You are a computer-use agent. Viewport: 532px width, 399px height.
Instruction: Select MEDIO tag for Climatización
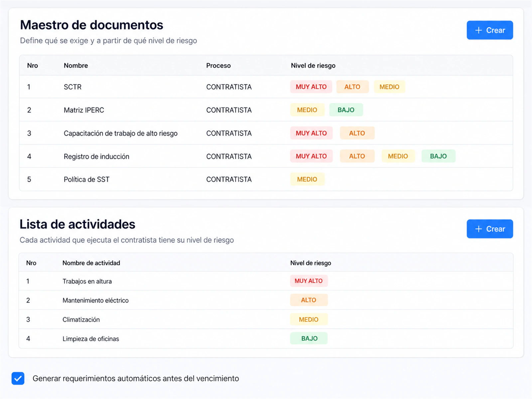tap(309, 319)
